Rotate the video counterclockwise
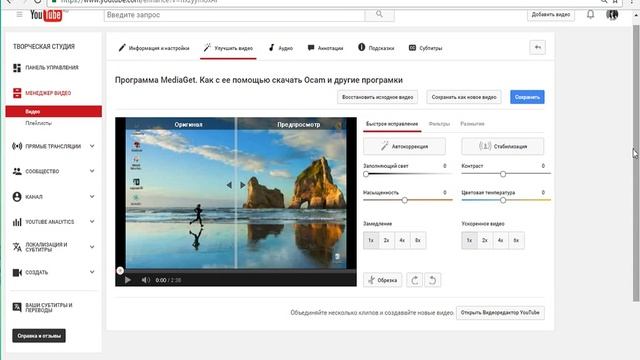The image size is (640, 360). point(433,280)
